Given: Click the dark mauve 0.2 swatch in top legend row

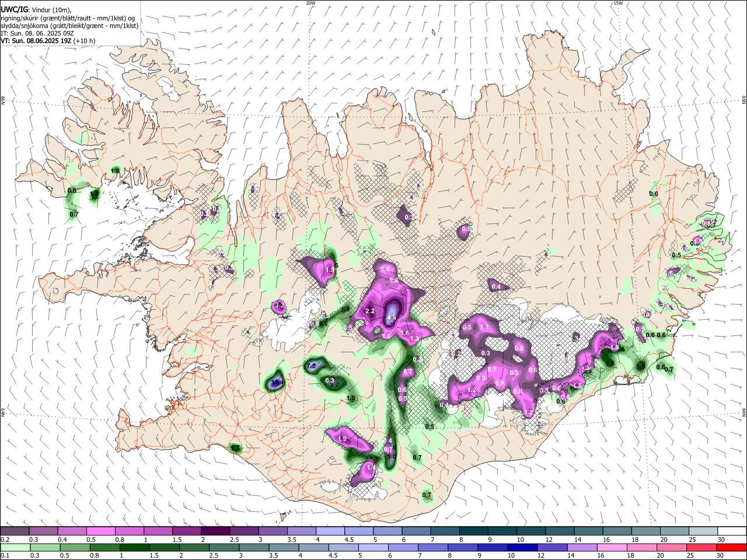Looking at the screenshot, I should pyautogui.click(x=15, y=531).
